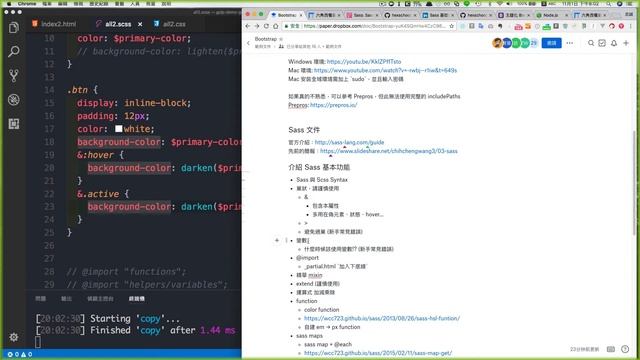Screen dimensions: 640x360
Task: Click the 'Sass 與 Scss Syntax' bullet
Action: pyautogui.click(x=322, y=180)
